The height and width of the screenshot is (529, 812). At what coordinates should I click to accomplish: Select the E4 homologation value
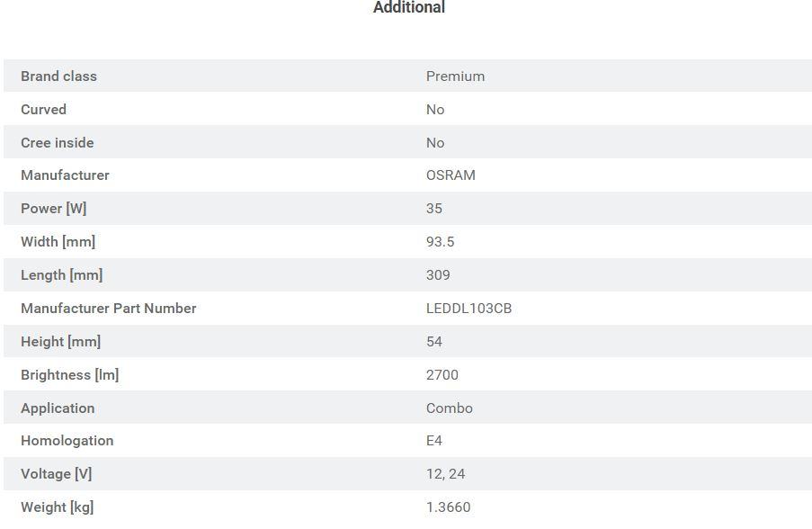pyautogui.click(x=434, y=441)
